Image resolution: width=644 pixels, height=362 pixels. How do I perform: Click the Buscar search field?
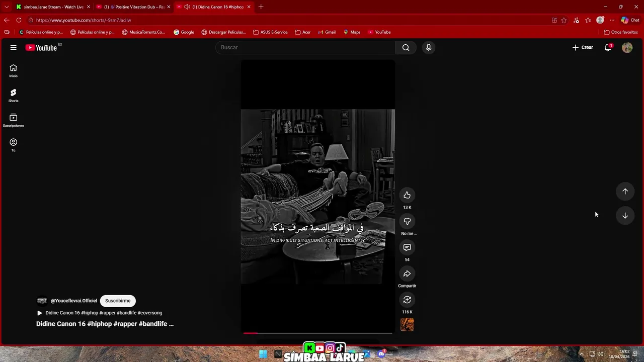tap(305, 47)
